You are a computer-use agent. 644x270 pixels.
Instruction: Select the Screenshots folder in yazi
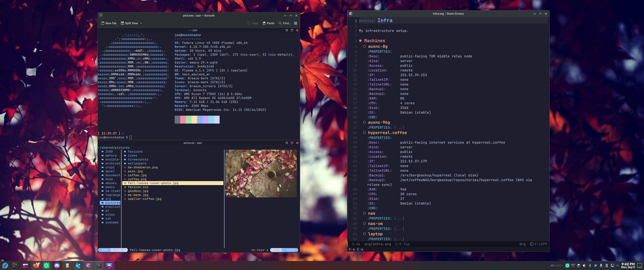[138, 160]
